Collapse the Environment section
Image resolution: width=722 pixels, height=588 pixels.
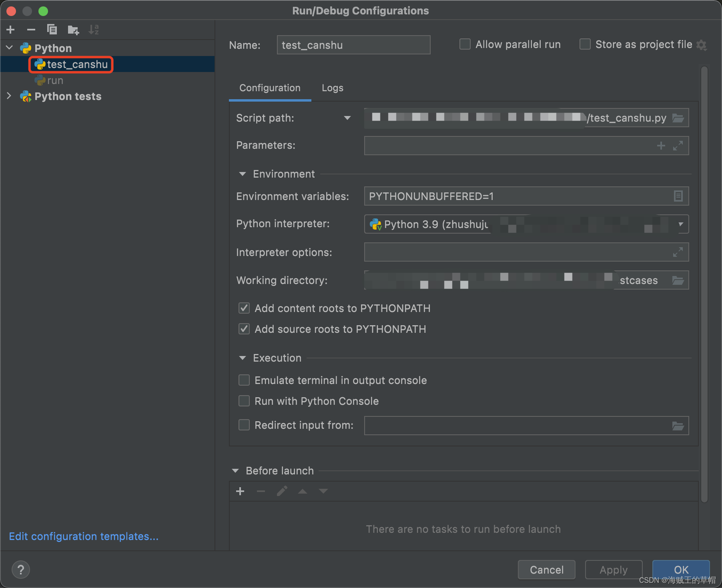click(x=243, y=174)
